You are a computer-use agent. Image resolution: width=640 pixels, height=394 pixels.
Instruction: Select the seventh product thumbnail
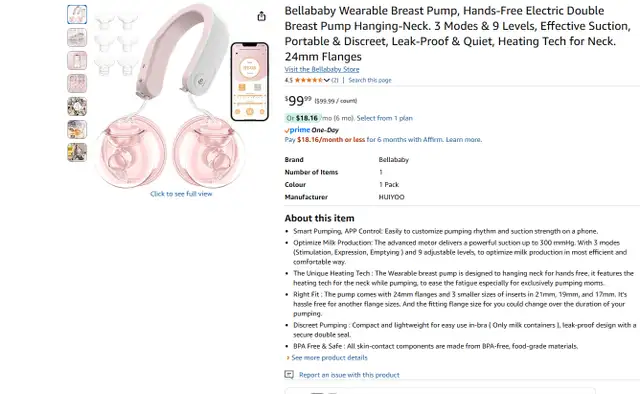coord(77,152)
